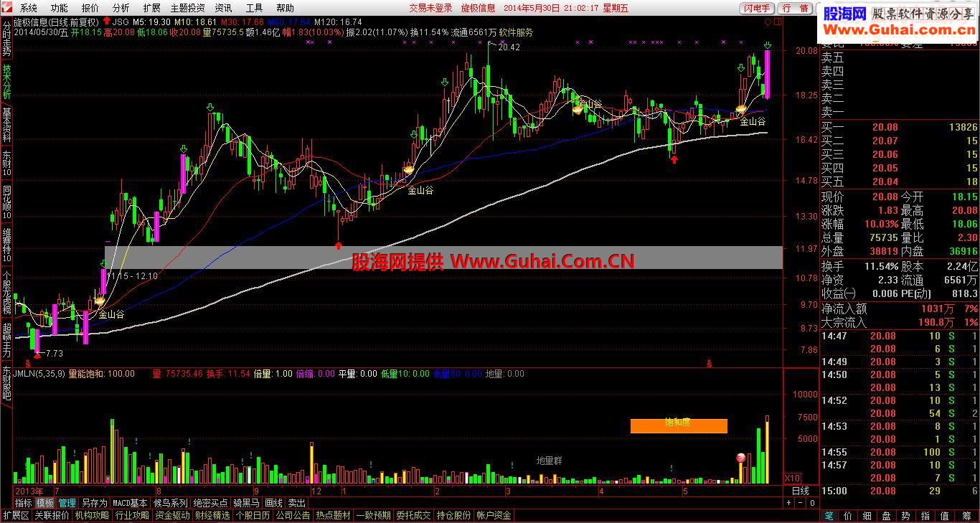Select the 东财10 sidebar tab
Viewport: 980px width, 523px height.
point(6,164)
